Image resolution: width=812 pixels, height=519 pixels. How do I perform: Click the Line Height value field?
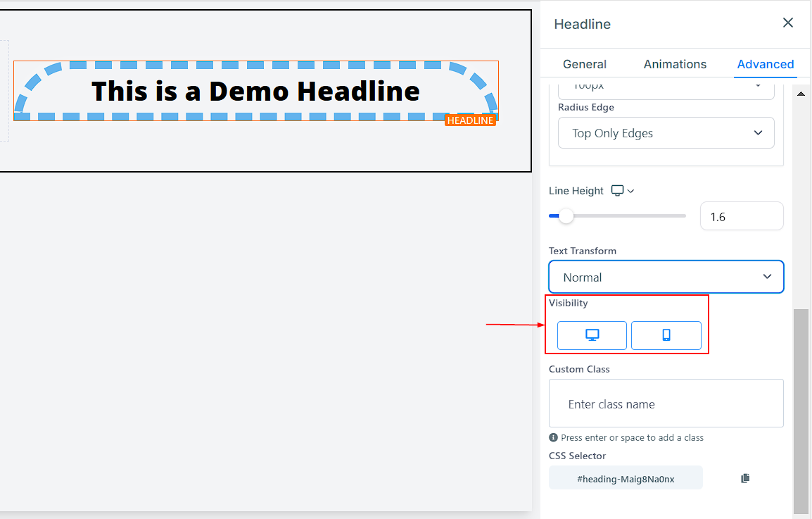742,216
